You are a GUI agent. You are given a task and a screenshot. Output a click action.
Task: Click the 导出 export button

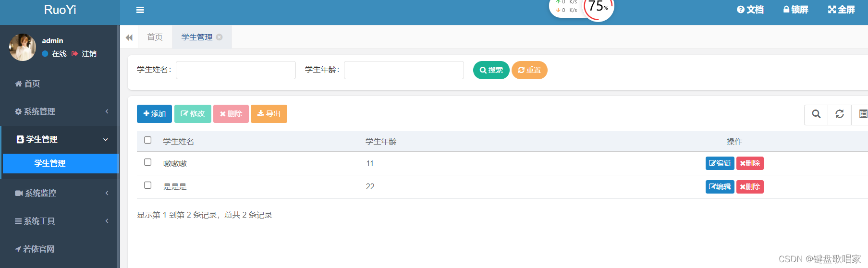click(x=269, y=114)
